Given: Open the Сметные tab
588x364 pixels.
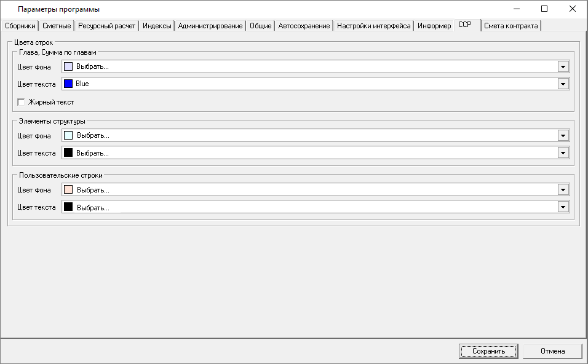Looking at the screenshot, I should [x=57, y=26].
